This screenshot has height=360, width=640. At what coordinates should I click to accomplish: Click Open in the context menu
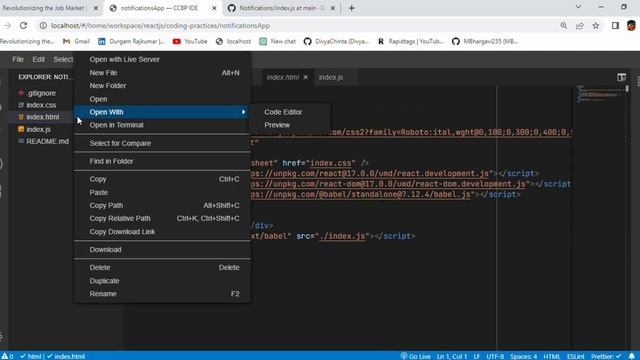tap(162, 99)
